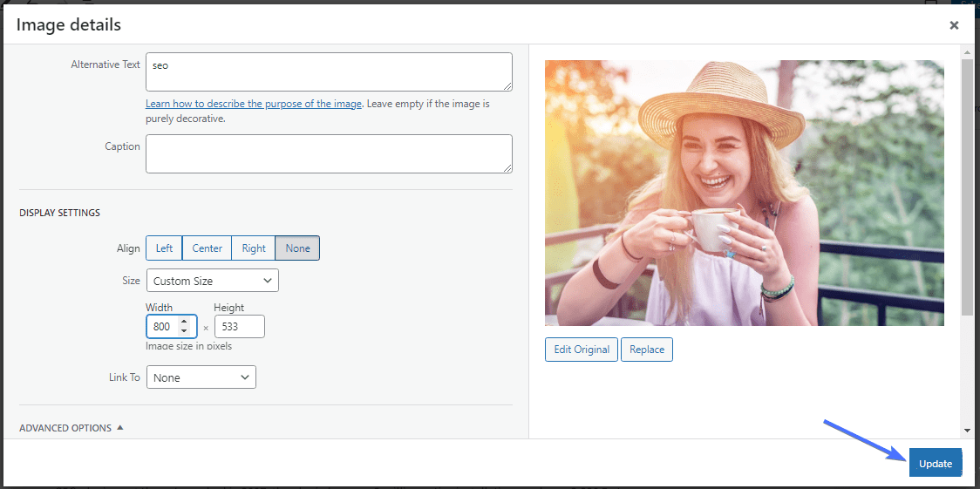Click the image preview of woman with cup

pos(745,193)
